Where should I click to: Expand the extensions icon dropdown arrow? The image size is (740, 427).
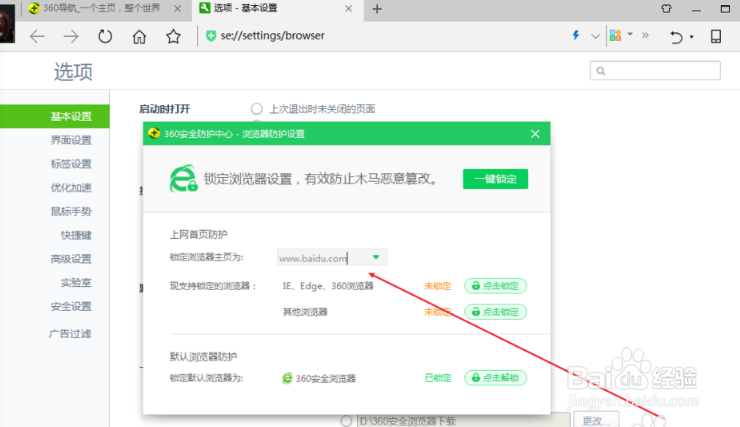[630, 34]
